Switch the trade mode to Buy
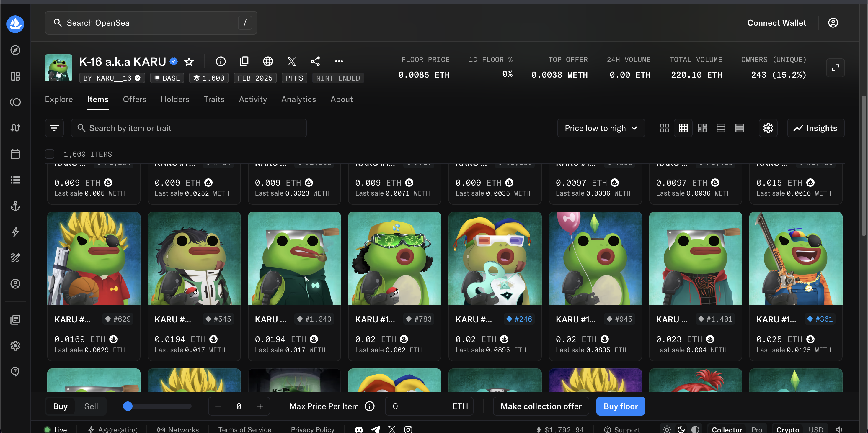The image size is (868, 433). [x=60, y=406]
